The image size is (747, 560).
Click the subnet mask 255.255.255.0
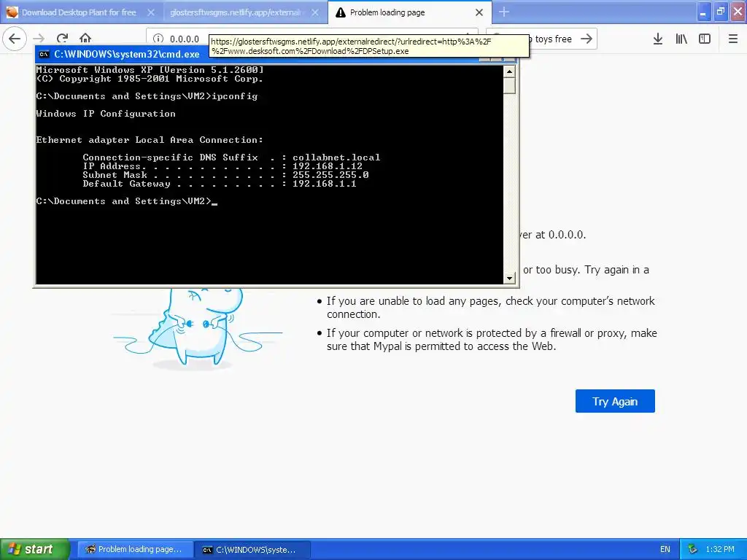330,175
